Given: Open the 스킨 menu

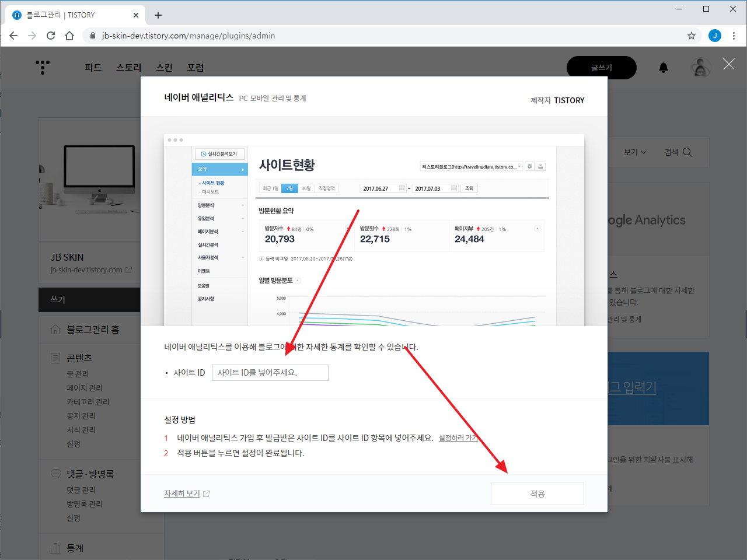Looking at the screenshot, I should [165, 68].
